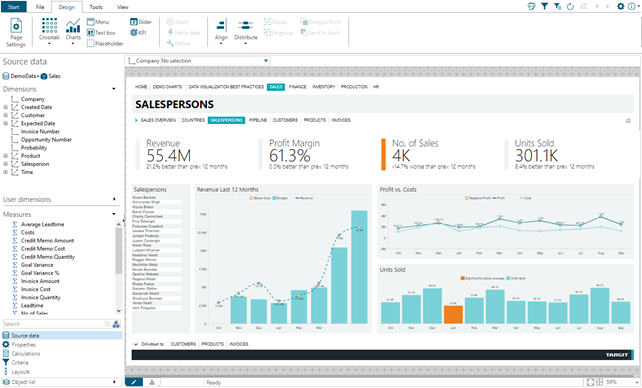Image resolution: width=642 pixels, height=388 pixels.
Task: Click the filter funnel icon in title bar
Action: pyautogui.click(x=544, y=7)
